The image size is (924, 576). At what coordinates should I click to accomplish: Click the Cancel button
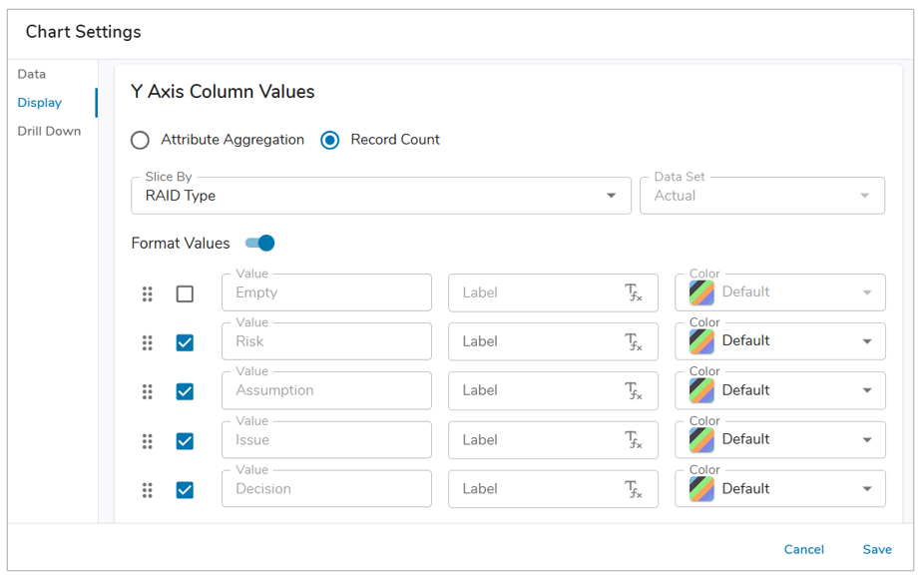803,549
